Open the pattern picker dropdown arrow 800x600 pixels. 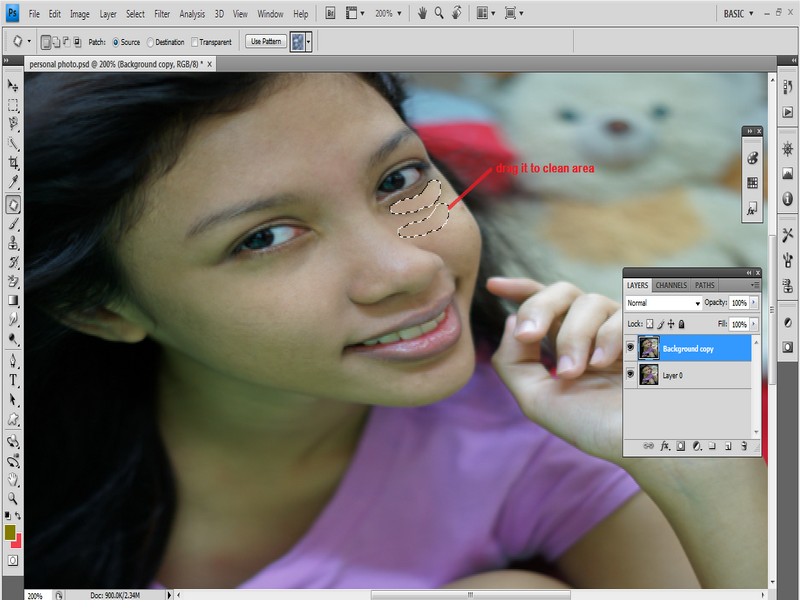point(309,42)
